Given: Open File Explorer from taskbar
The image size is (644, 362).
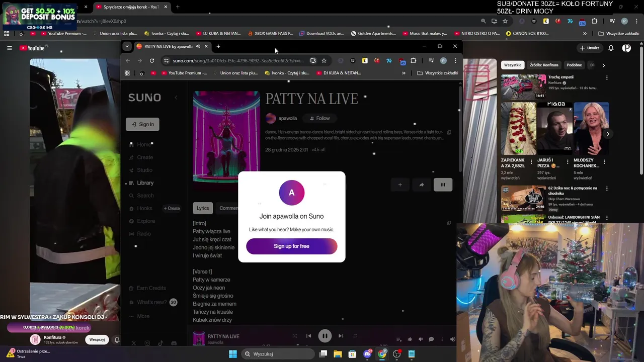Looking at the screenshot, I should click(338, 354).
